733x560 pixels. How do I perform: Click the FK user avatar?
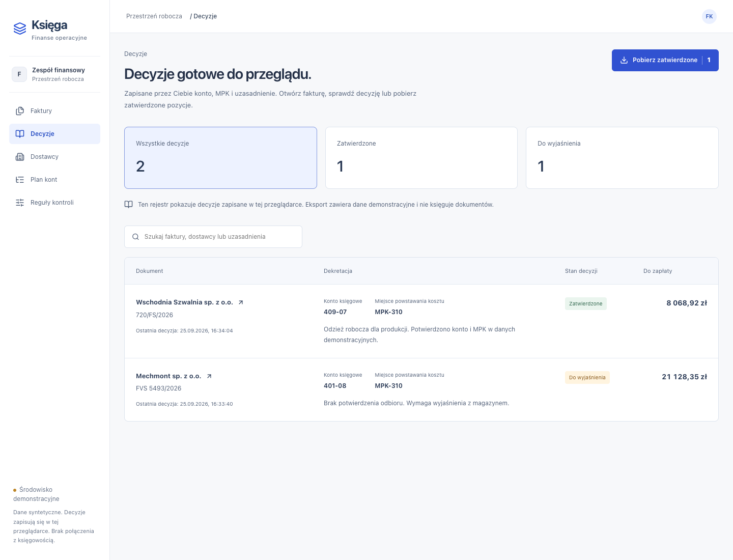(x=709, y=16)
